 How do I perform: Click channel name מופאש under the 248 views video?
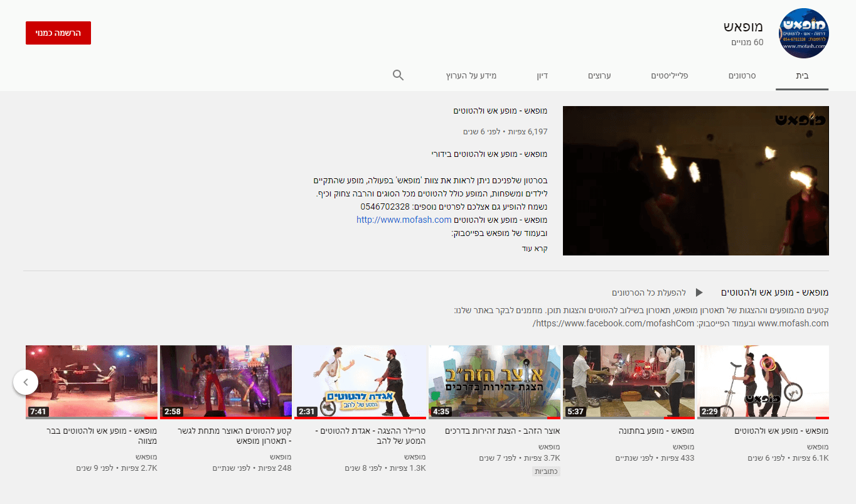[x=281, y=457]
